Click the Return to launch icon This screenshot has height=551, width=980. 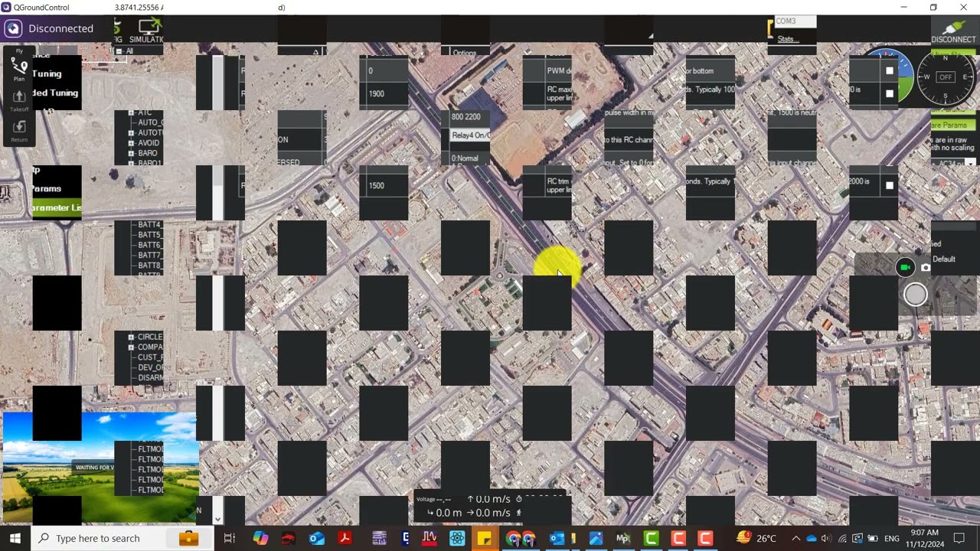point(19,129)
